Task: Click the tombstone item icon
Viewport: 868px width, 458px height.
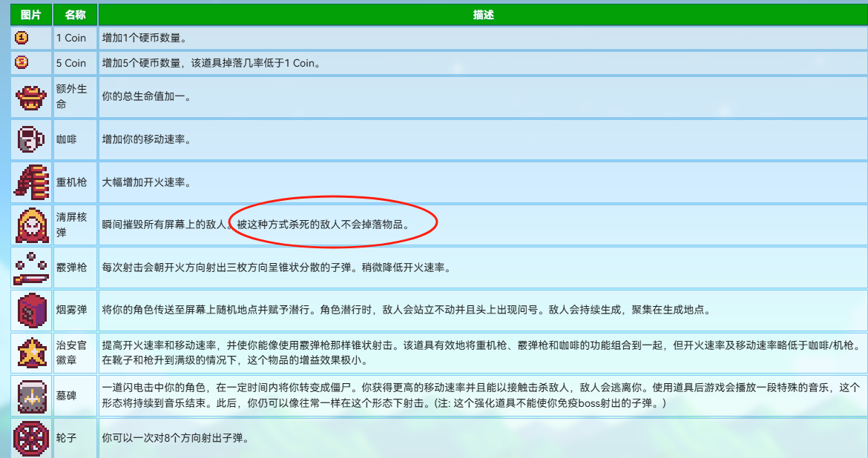Action: 31,396
